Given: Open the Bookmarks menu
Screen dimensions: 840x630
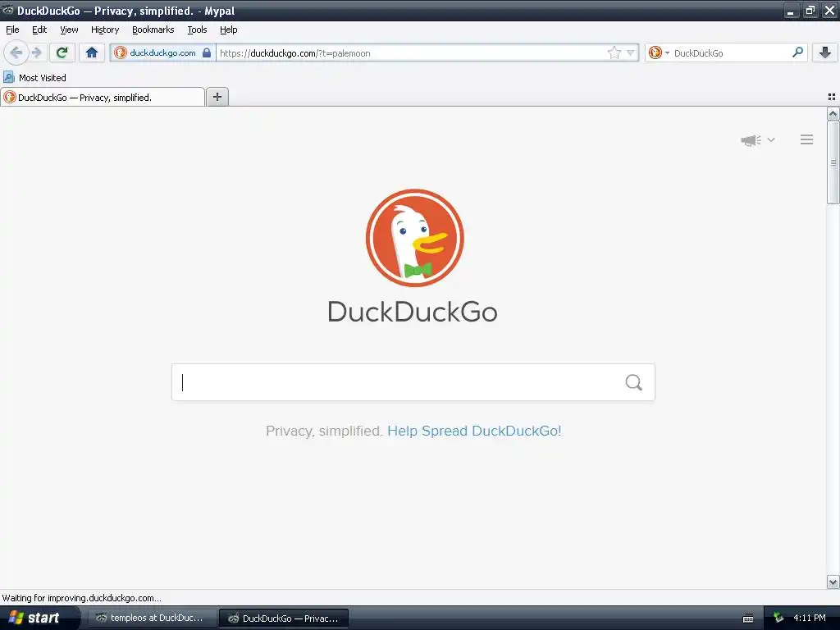Looking at the screenshot, I should pyautogui.click(x=153, y=30).
